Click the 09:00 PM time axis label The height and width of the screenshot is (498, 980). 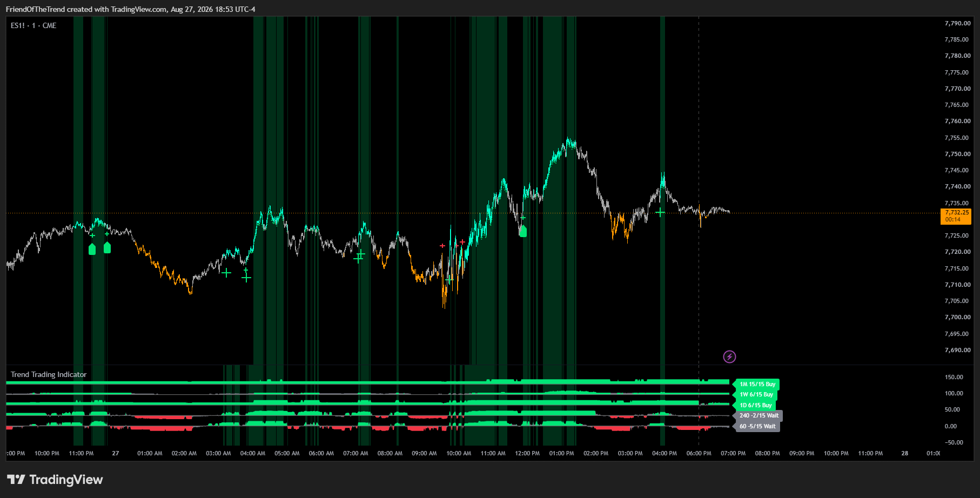click(802, 453)
